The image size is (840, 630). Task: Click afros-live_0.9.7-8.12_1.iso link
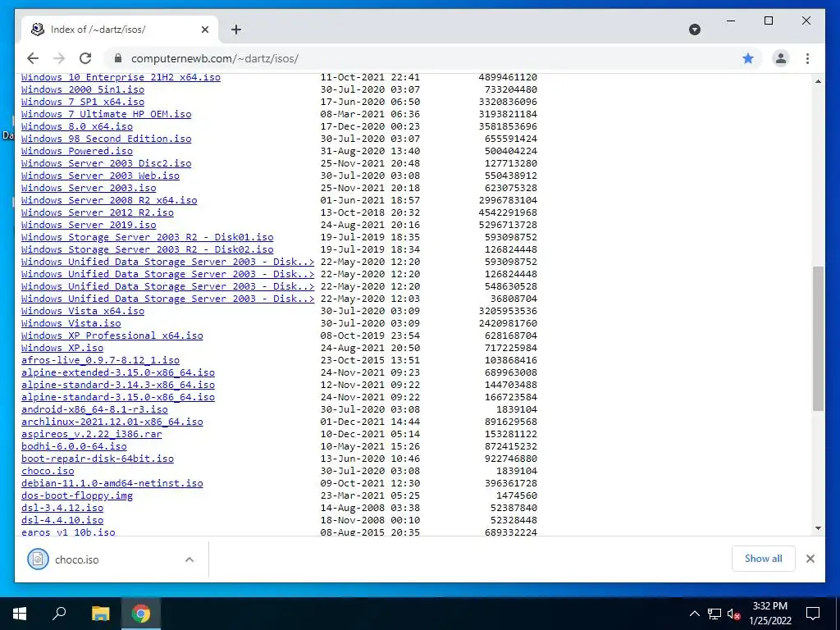coord(100,361)
